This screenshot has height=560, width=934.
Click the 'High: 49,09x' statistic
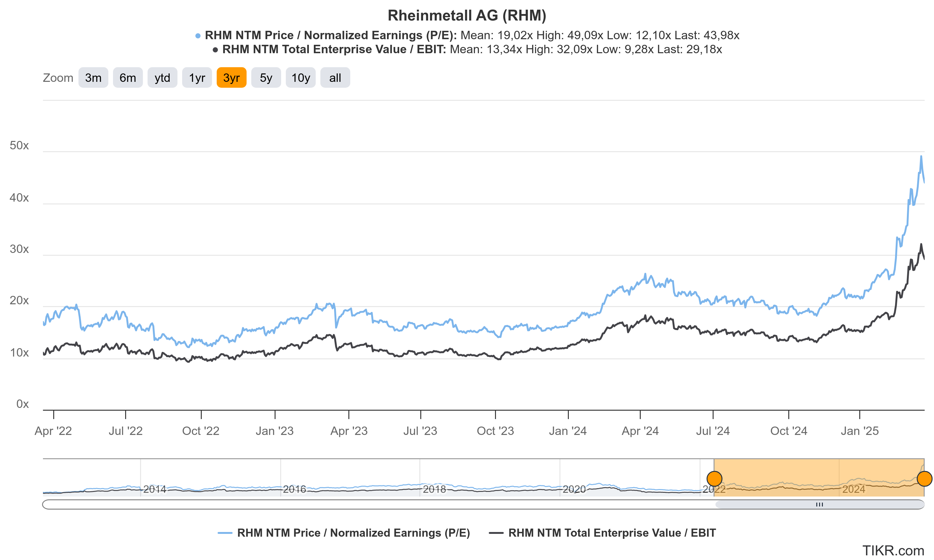(570, 35)
